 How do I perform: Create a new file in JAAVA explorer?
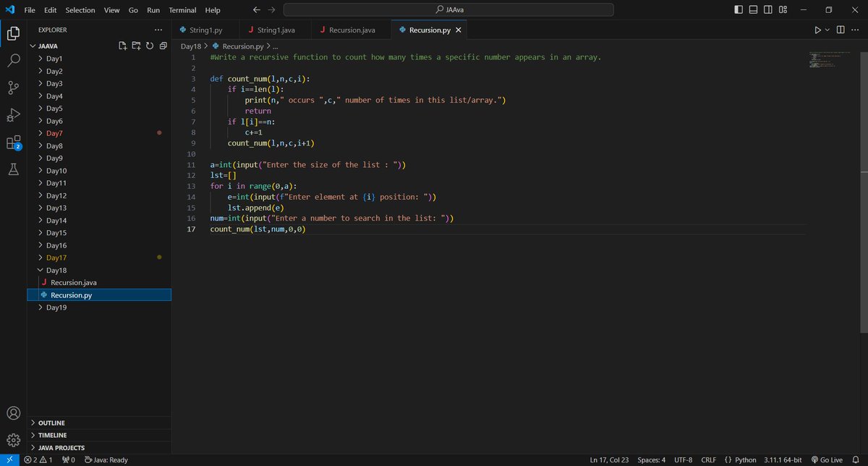[124, 46]
